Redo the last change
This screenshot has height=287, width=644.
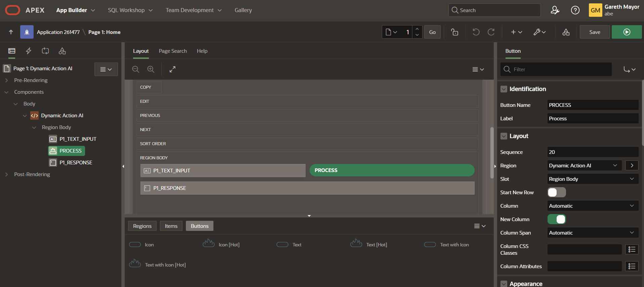(491, 32)
